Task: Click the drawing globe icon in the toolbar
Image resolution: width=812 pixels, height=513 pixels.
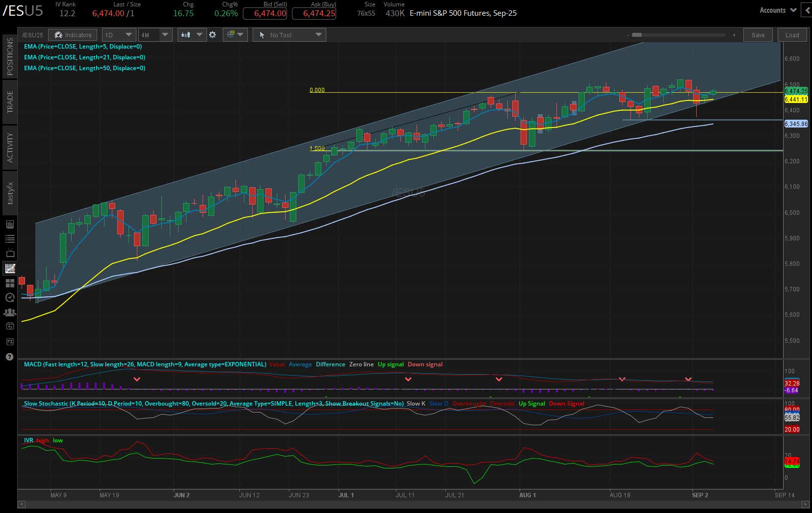Action: click(x=231, y=35)
